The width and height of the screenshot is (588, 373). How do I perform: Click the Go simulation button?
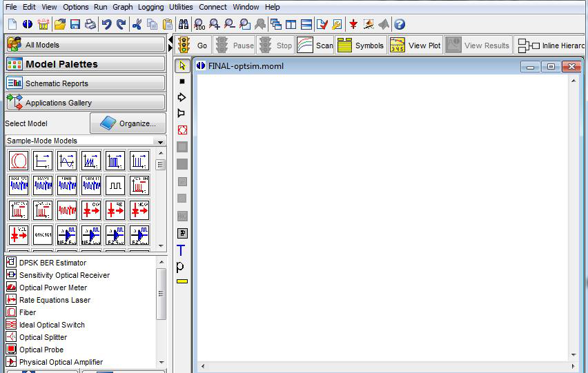[x=193, y=46]
